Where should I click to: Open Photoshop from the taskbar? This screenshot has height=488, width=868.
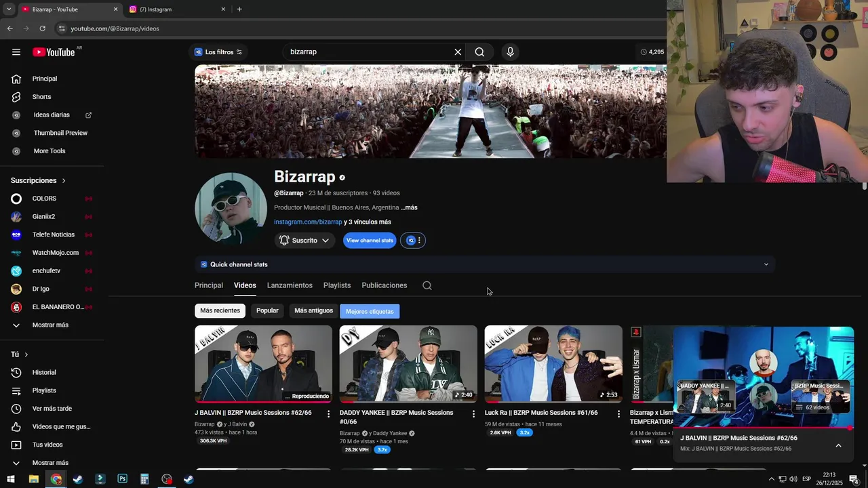122,479
